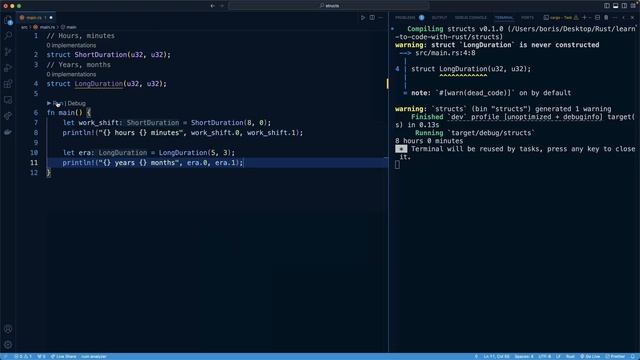
Task: Open the Docker whale sidebar icon
Action: pos(8,132)
